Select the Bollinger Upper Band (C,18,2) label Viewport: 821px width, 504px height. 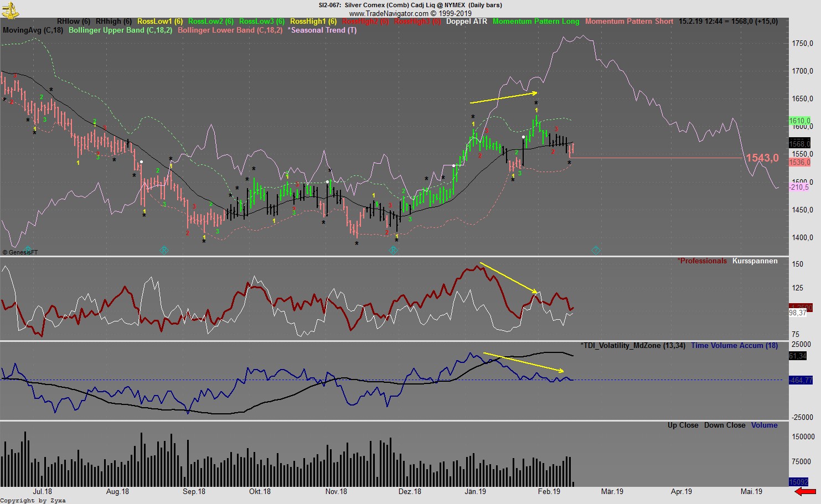tap(120, 30)
